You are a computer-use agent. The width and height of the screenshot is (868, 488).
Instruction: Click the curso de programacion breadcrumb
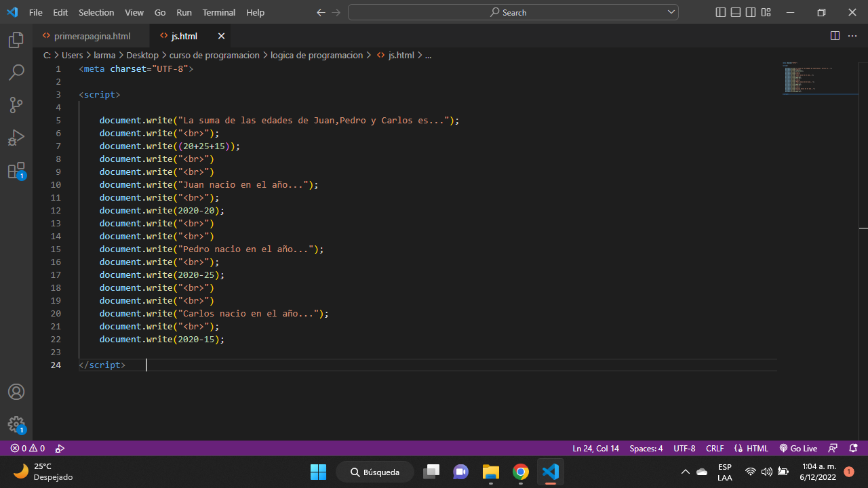pos(214,55)
